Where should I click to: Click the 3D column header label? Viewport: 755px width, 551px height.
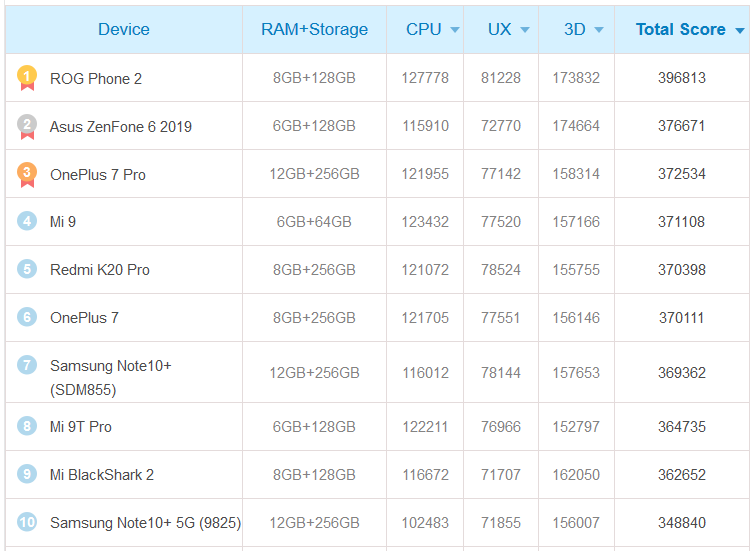[x=574, y=29]
